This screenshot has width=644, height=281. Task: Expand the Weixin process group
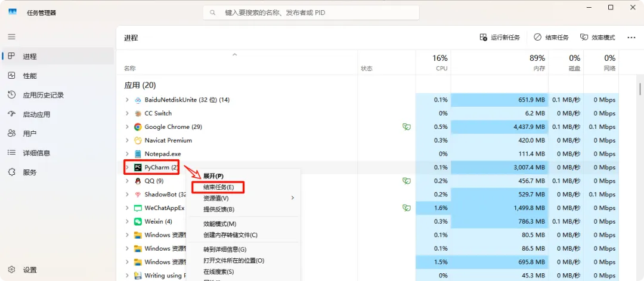click(128, 222)
